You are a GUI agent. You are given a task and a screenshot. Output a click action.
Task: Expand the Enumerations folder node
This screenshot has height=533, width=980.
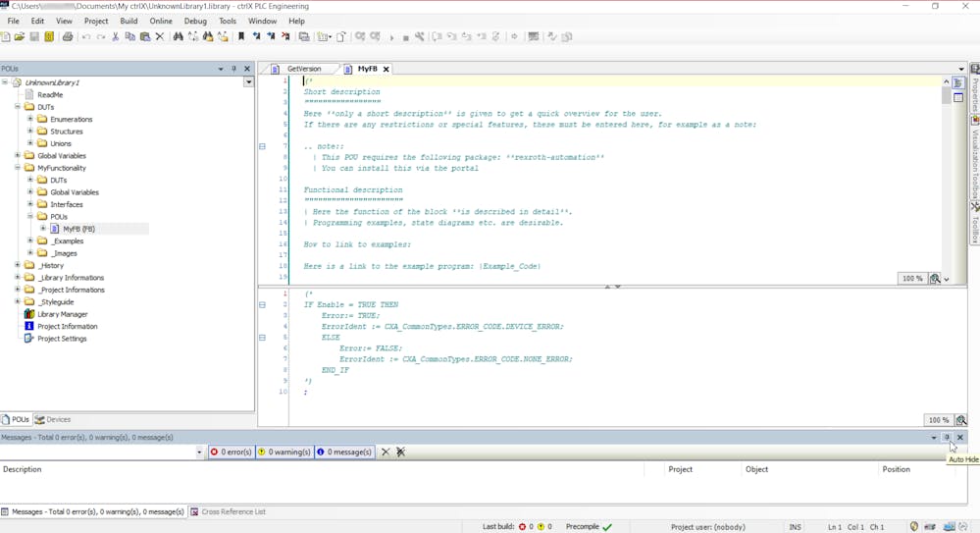pyautogui.click(x=30, y=120)
